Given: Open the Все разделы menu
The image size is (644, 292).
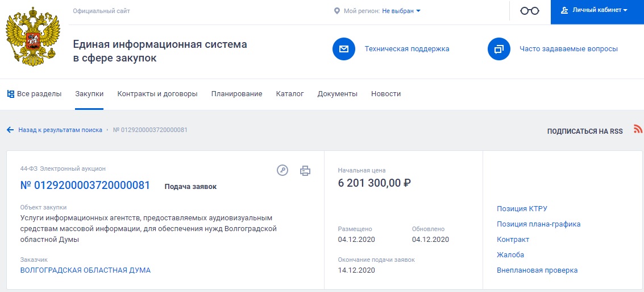Looking at the screenshot, I should 34,94.
